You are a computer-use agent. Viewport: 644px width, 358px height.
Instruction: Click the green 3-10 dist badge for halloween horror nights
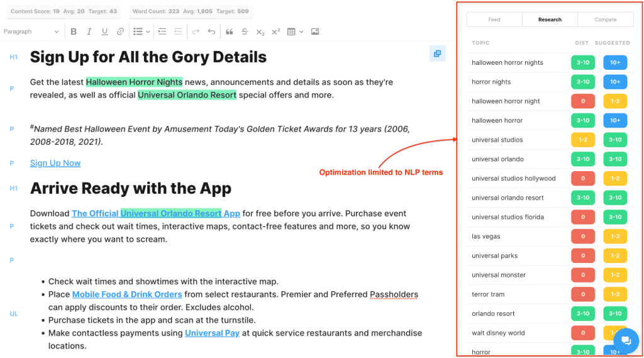point(583,62)
